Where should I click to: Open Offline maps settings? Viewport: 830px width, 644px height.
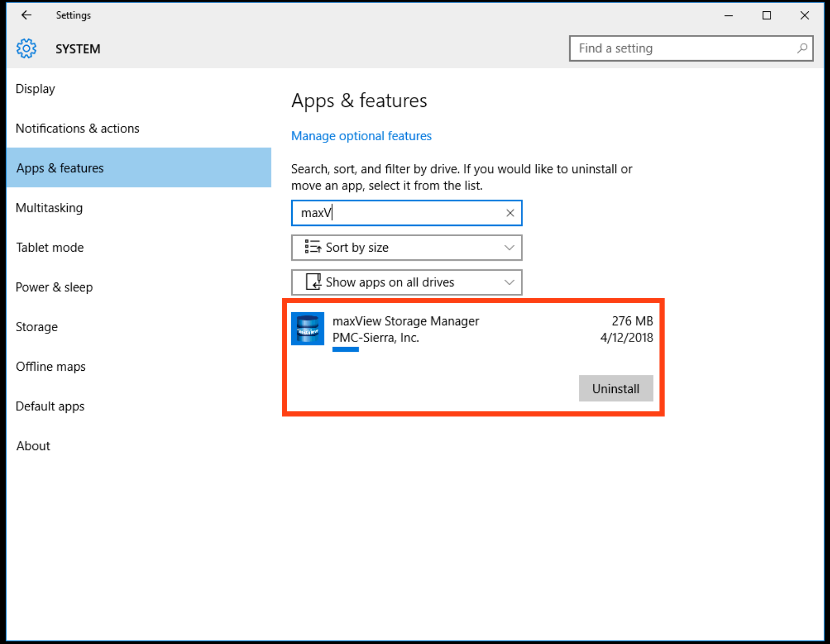pyautogui.click(x=139, y=366)
